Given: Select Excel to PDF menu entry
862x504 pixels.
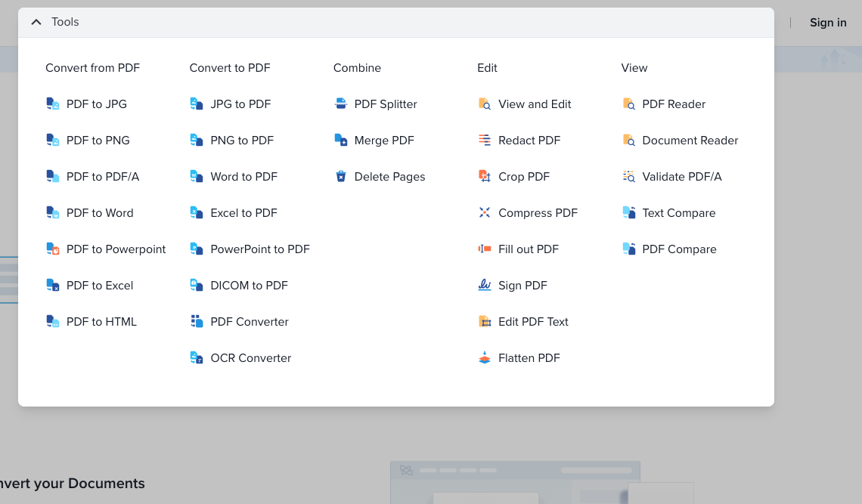Looking at the screenshot, I should tap(243, 213).
